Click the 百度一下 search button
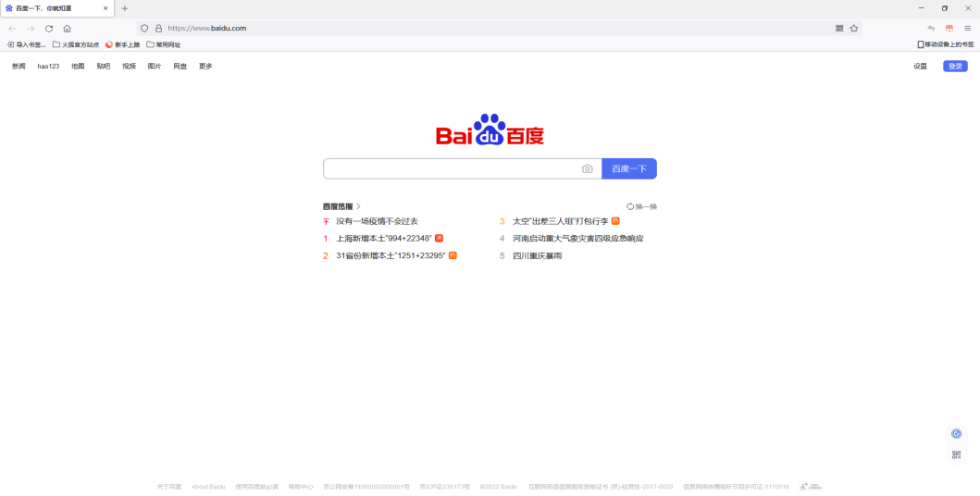Viewport: 980px width, 496px height. [x=628, y=168]
